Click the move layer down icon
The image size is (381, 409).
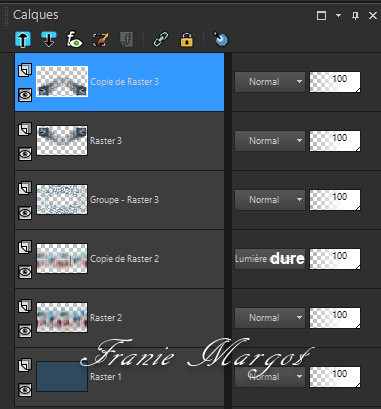tap(49, 39)
